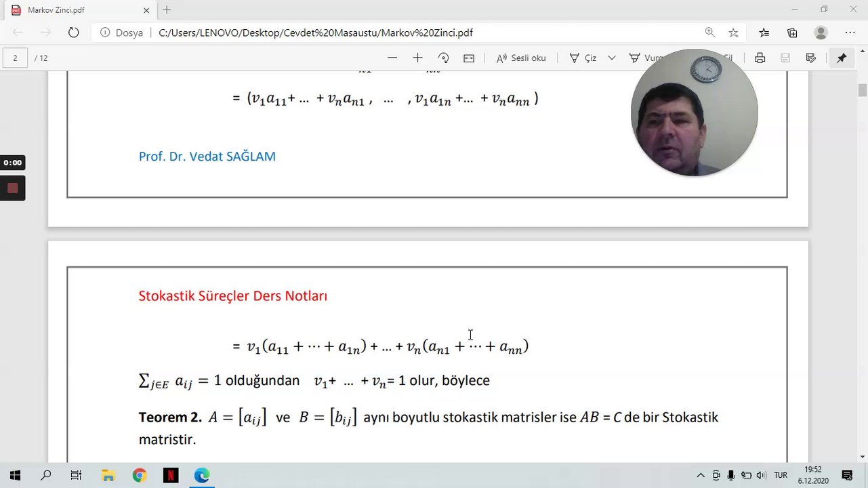Click the 0:00 recording timer
This screenshot has width=868, height=488.
pyautogui.click(x=12, y=163)
